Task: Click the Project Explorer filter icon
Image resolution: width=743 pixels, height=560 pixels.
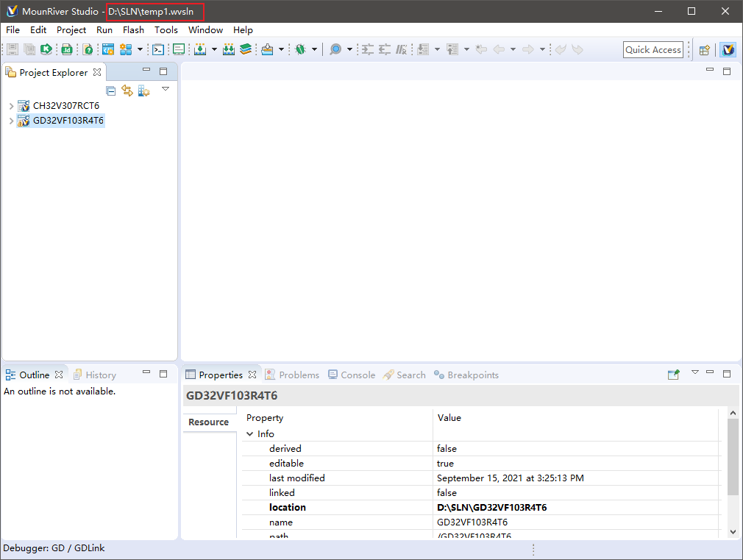Action: (144, 91)
